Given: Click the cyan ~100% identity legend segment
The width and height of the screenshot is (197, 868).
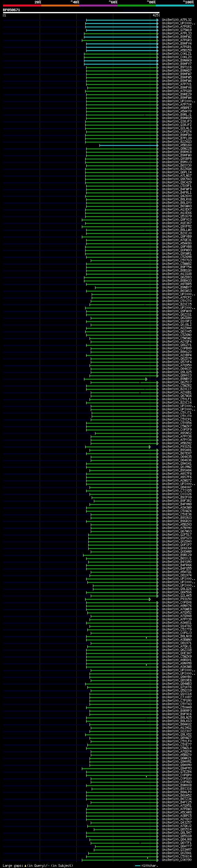Looking at the screenshot, I should point(175,6).
